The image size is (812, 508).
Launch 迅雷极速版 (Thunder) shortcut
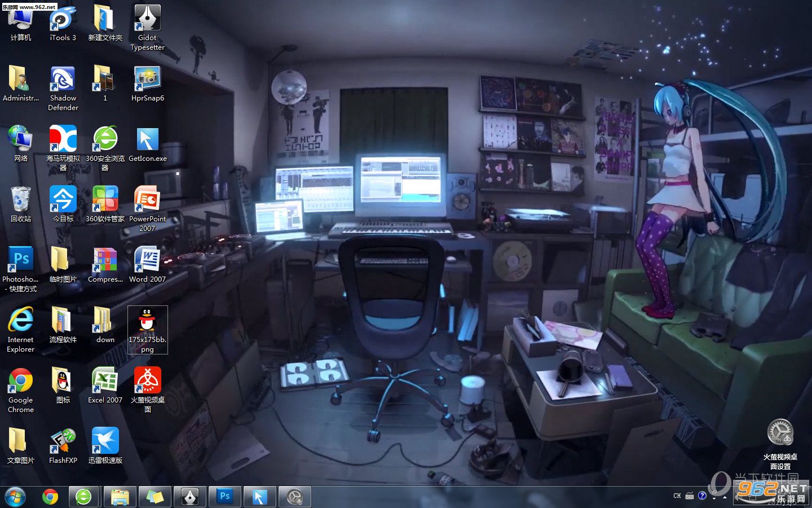tap(105, 446)
